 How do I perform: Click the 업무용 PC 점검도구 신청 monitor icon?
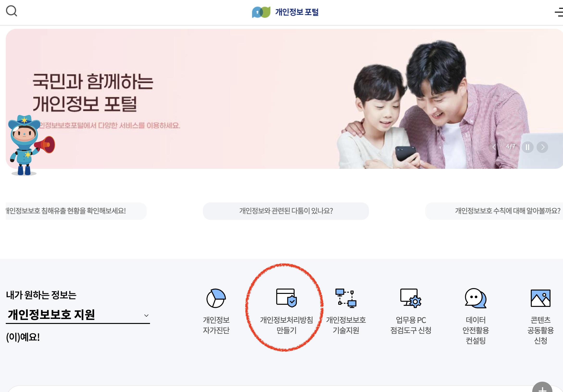pyautogui.click(x=411, y=298)
